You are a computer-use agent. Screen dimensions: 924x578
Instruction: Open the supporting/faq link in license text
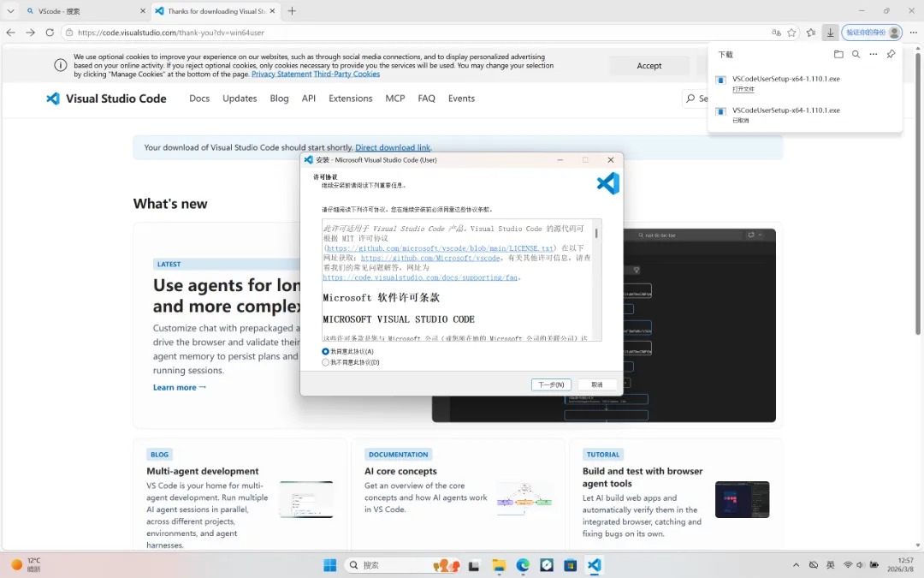click(419, 277)
